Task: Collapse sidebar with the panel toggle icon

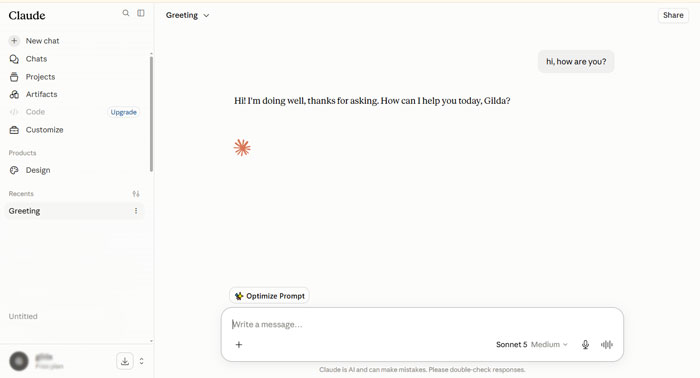Action: point(141,13)
